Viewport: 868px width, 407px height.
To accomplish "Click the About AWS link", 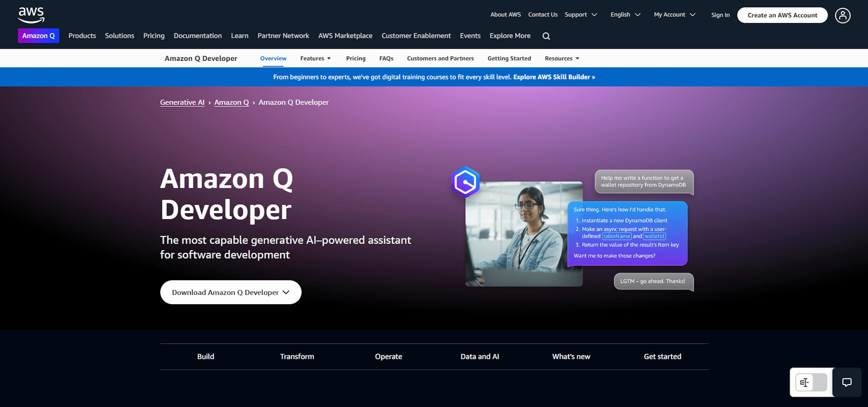I will point(505,14).
